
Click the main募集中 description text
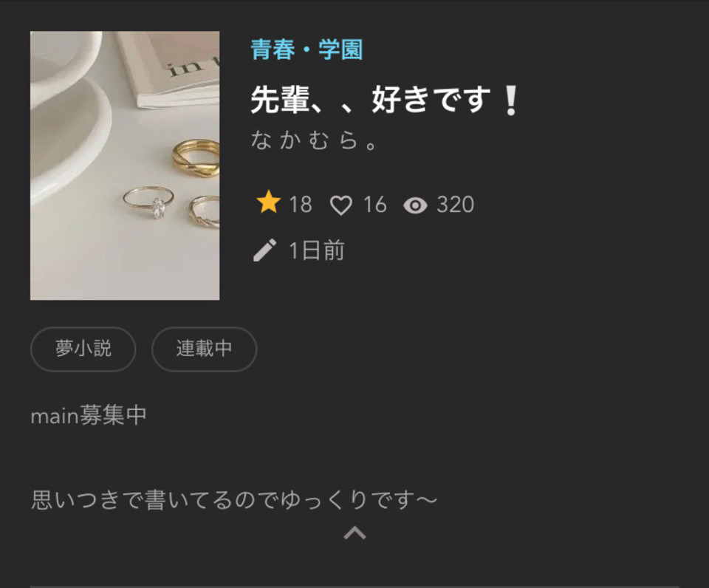tap(89, 415)
